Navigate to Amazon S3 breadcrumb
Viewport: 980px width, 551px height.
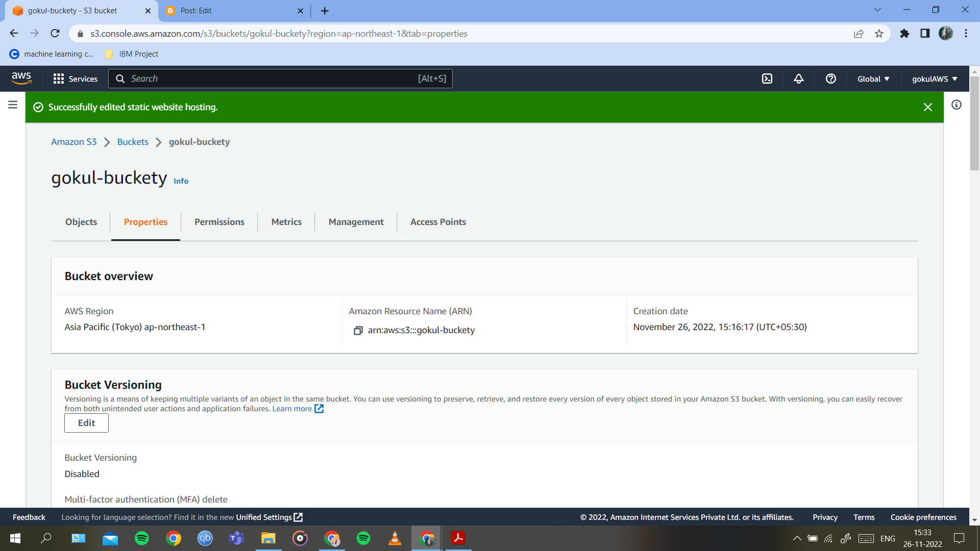coord(73,142)
